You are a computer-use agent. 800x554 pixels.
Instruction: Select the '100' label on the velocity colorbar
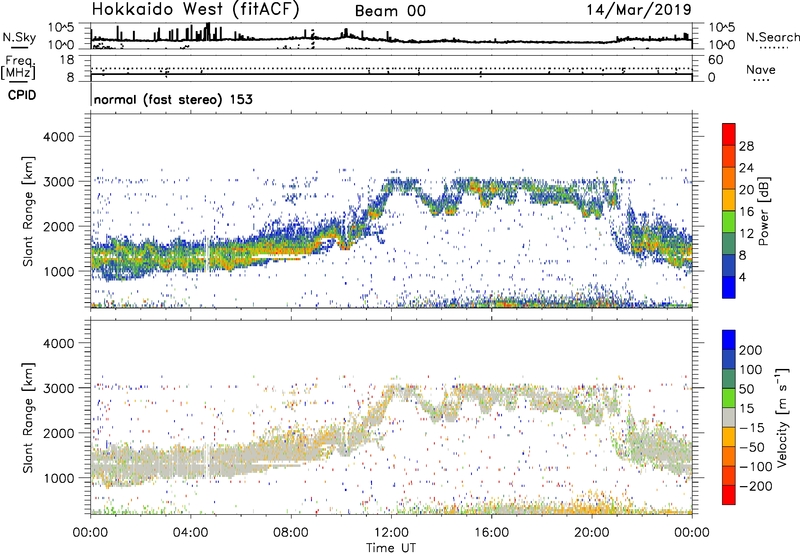tap(751, 370)
